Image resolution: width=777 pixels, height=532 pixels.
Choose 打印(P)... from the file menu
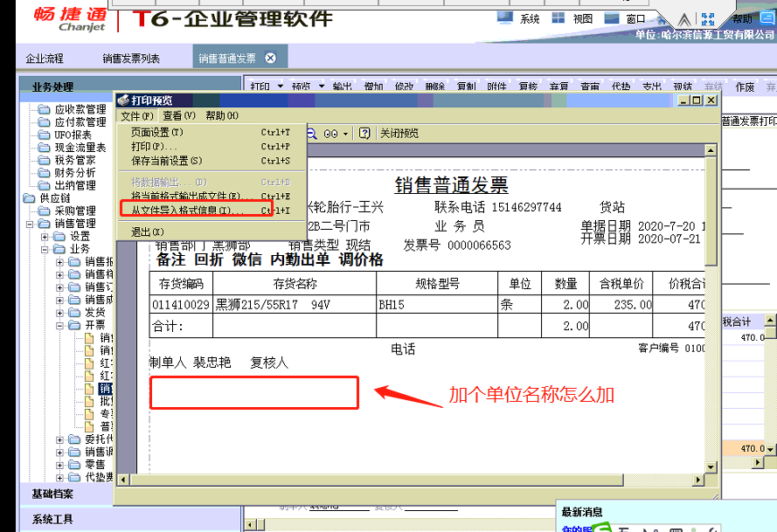(212, 147)
